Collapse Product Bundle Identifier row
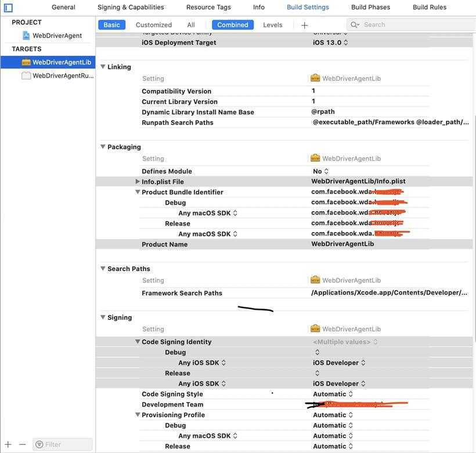This screenshot has width=476, height=453. click(x=138, y=192)
